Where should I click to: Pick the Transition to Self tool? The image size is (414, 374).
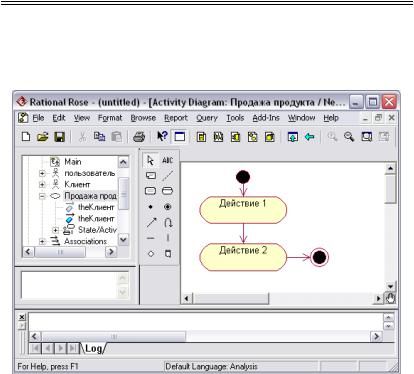tap(168, 222)
